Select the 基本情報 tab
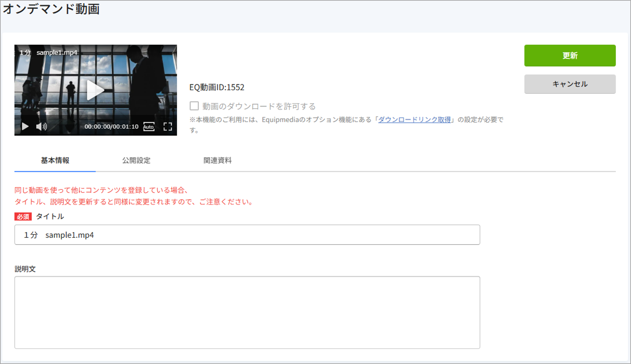The height and width of the screenshot is (364, 631). tap(55, 160)
